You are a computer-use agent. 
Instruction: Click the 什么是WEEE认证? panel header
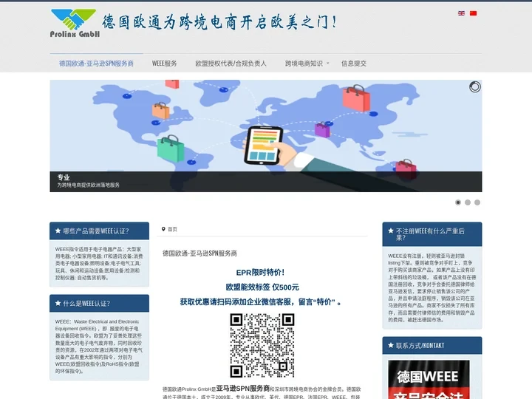pos(100,304)
